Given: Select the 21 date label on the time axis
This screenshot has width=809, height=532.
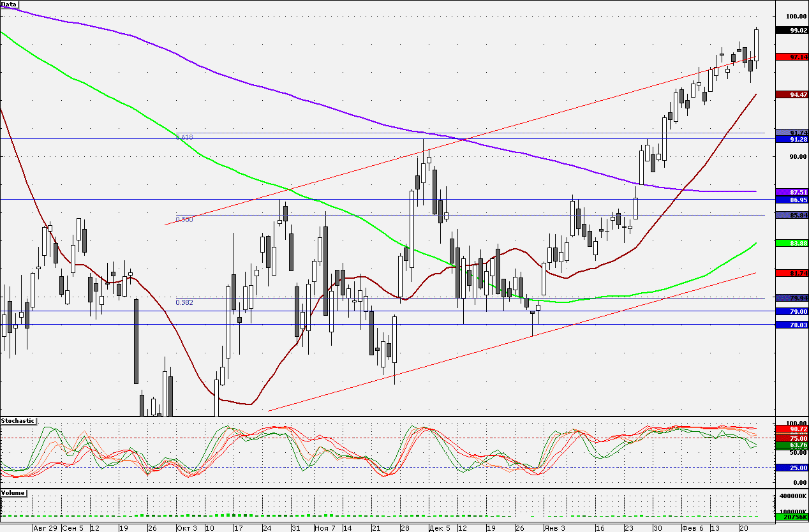Looking at the screenshot, I should [376, 528].
